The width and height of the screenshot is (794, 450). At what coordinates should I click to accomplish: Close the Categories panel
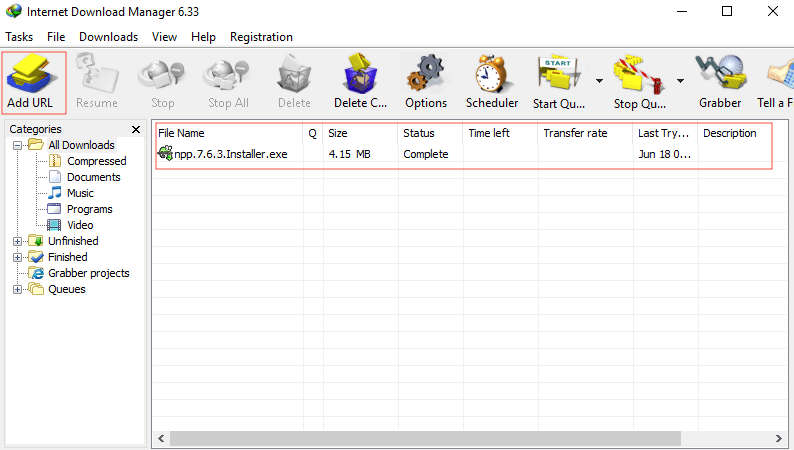pyautogui.click(x=136, y=130)
